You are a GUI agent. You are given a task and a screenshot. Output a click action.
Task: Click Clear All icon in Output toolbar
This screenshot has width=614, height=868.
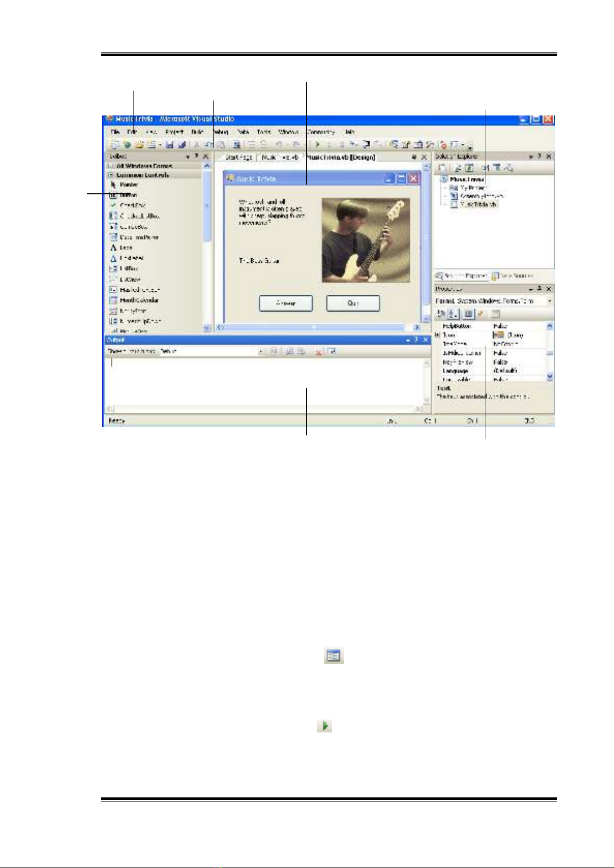click(x=319, y=352)
